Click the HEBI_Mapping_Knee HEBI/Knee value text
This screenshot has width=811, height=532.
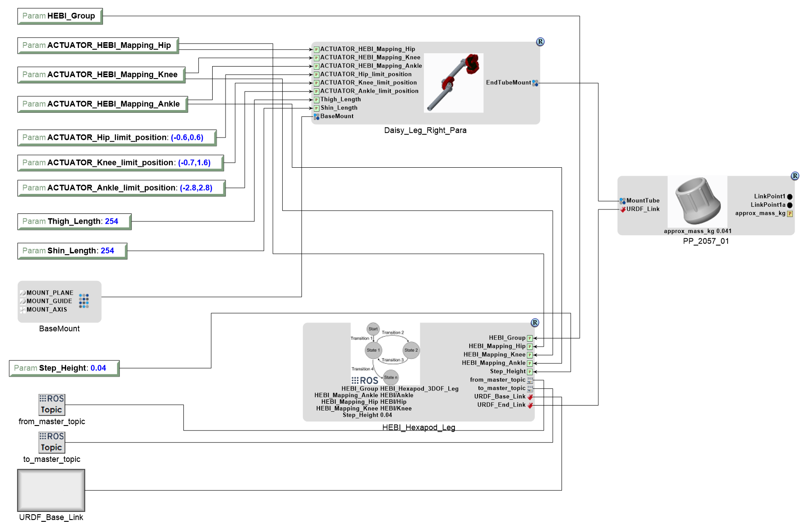click(364, 409)
